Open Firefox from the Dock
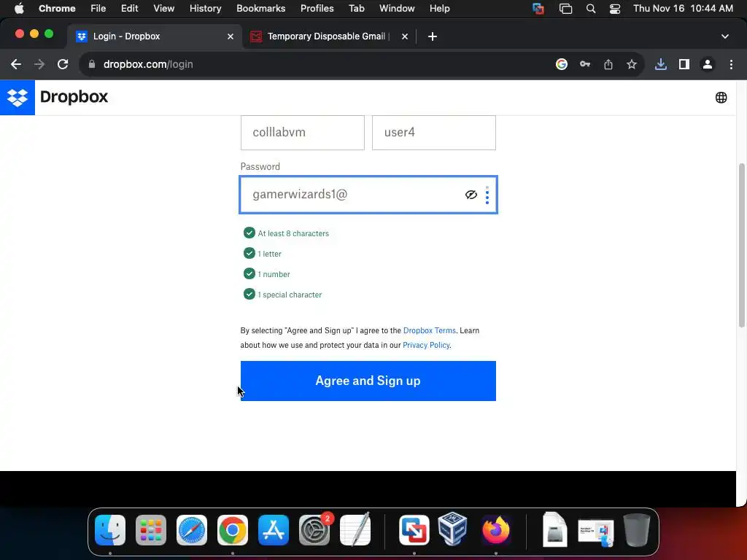Screen dimensions: 747x560 point(496,530)
